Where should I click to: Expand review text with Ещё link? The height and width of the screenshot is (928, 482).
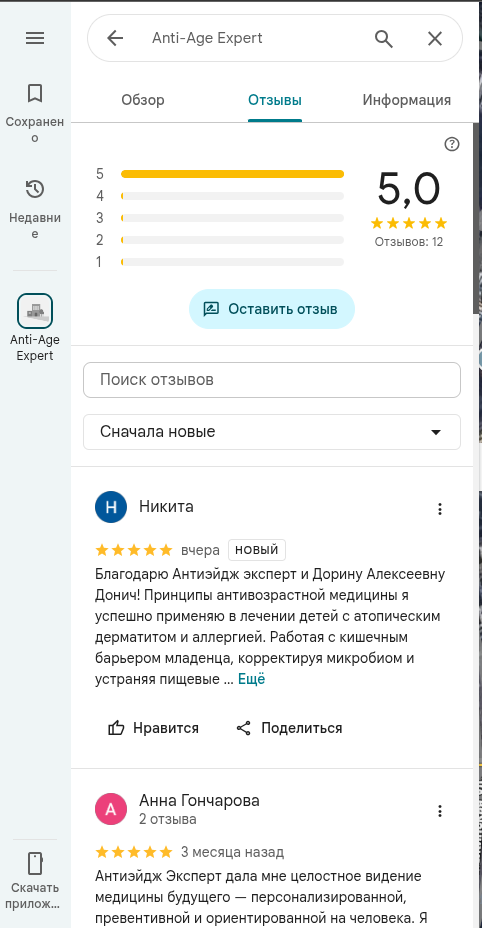252,679
